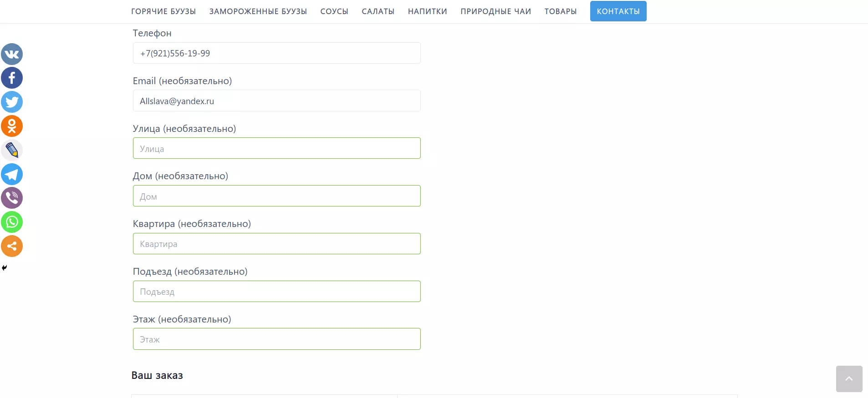Hide the social share sidebar
Screen dimensions: 868x398
5,268
